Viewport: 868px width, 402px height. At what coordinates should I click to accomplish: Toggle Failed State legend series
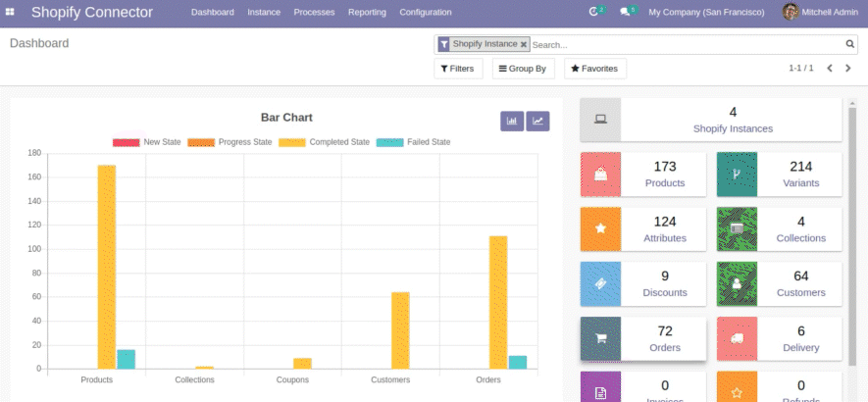tap(413, 142)
